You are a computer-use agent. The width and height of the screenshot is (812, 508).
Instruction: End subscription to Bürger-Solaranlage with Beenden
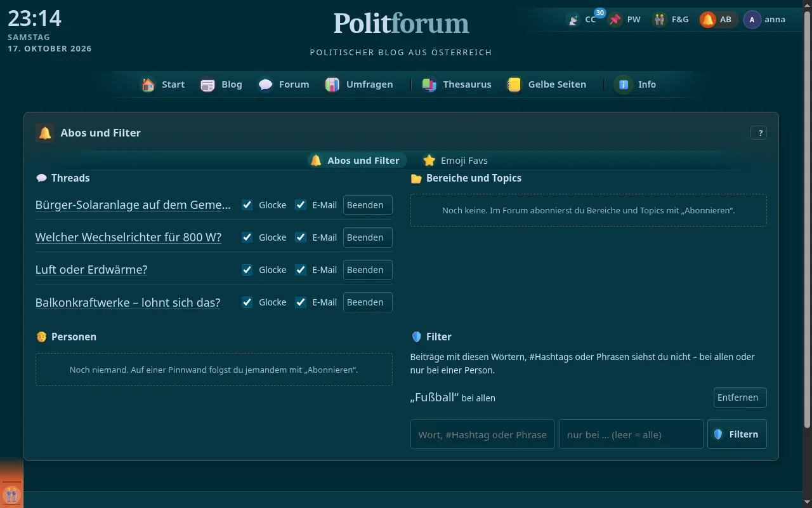coord(368,205)
